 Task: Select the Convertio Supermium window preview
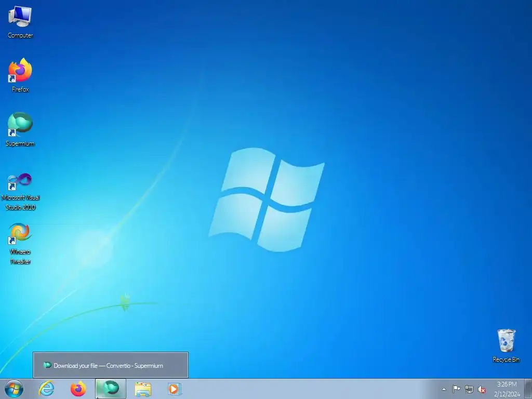coord(111,365)
